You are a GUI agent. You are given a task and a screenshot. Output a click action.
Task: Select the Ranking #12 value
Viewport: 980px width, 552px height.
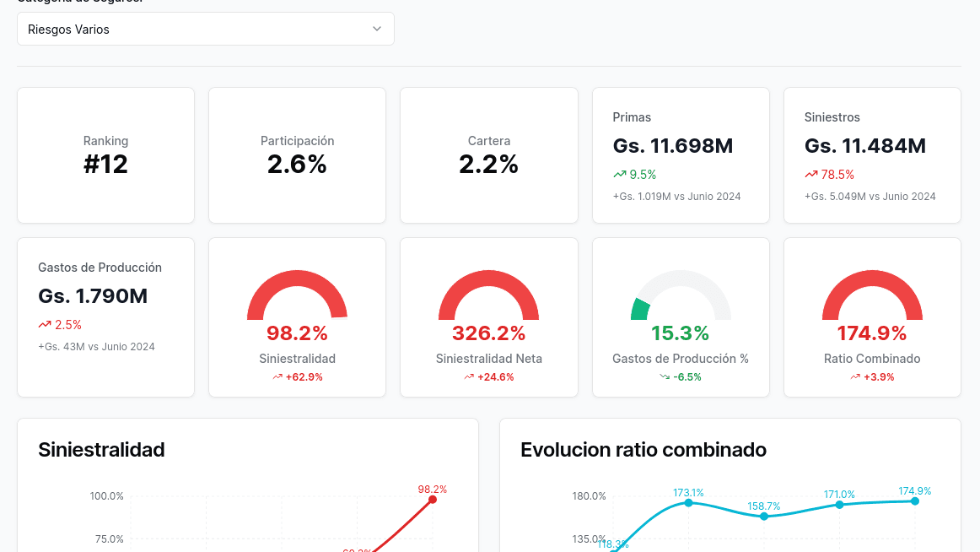coord(105,165)
